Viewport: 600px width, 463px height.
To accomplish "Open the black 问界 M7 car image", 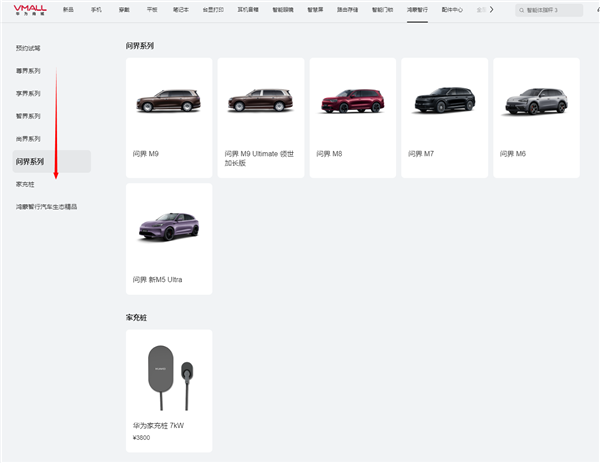I will pos(445,100).
